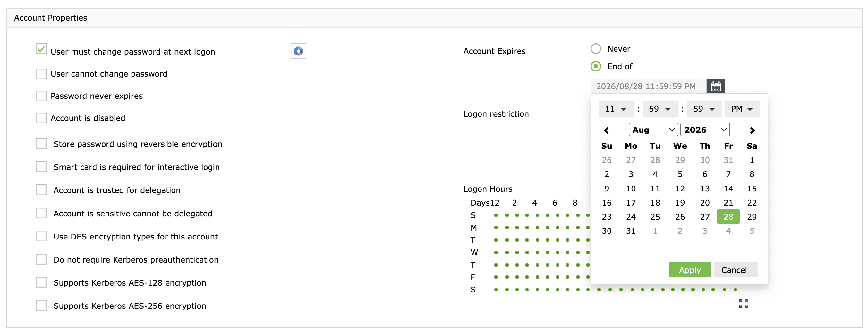Expand the Logon Hours grid fullscreen icon
868x336 pixels.
click(x=743, y=304)
